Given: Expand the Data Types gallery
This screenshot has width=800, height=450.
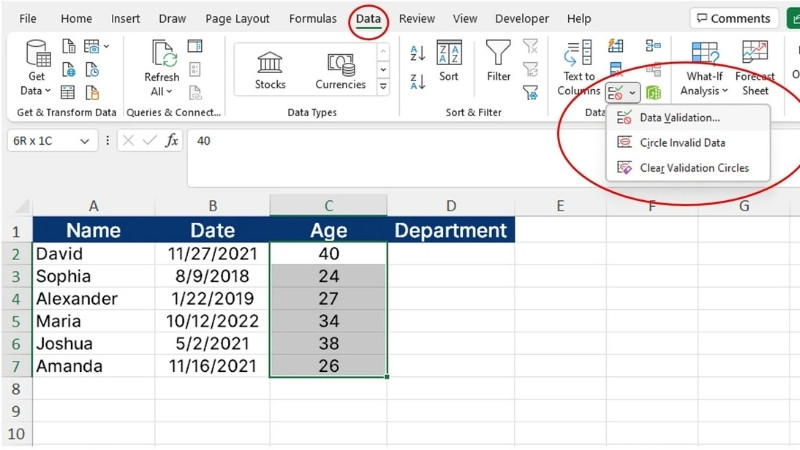Looking at the screenshot, I should [x=382, y=86].
